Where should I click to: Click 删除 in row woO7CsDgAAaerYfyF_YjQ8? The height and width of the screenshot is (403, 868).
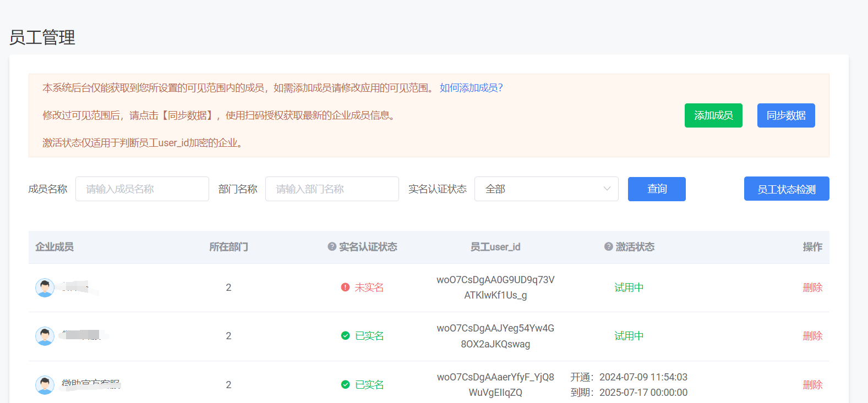click(x=812, y=385)
